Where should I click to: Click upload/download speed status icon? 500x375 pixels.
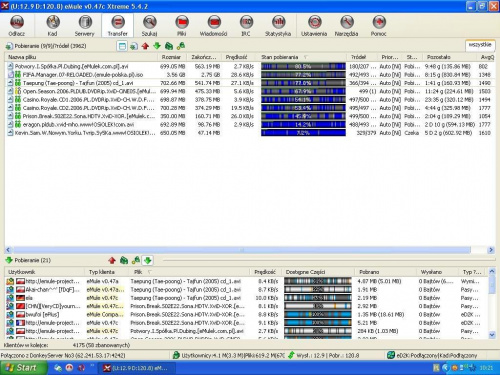[x=291, y=355]
